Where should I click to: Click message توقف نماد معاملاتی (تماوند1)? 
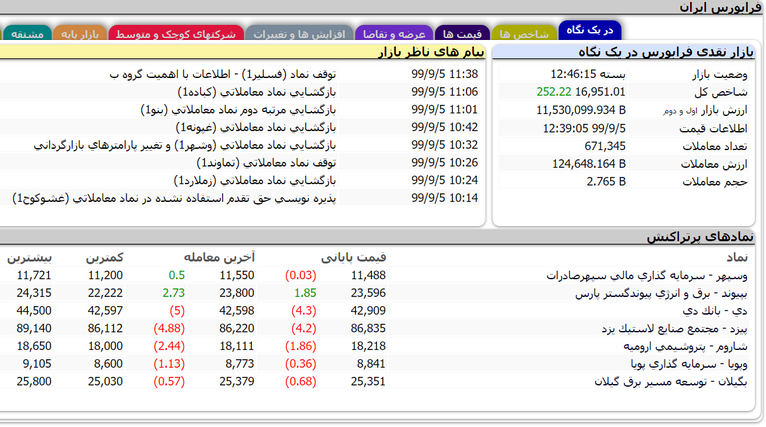[266, 163]
